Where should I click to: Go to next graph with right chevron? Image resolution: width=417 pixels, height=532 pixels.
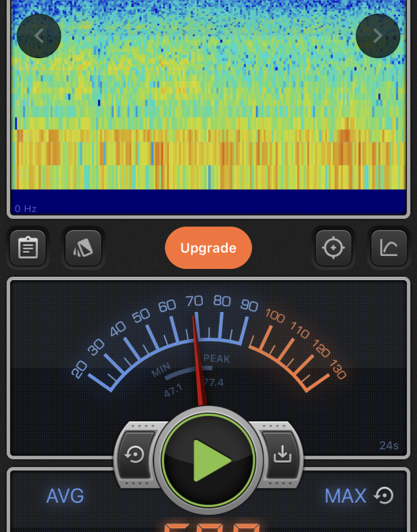pos(378,36)
